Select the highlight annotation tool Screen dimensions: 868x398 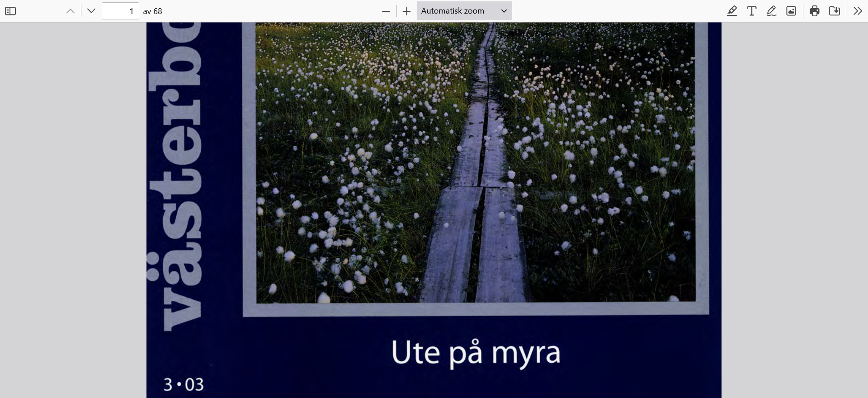(732, 11)
